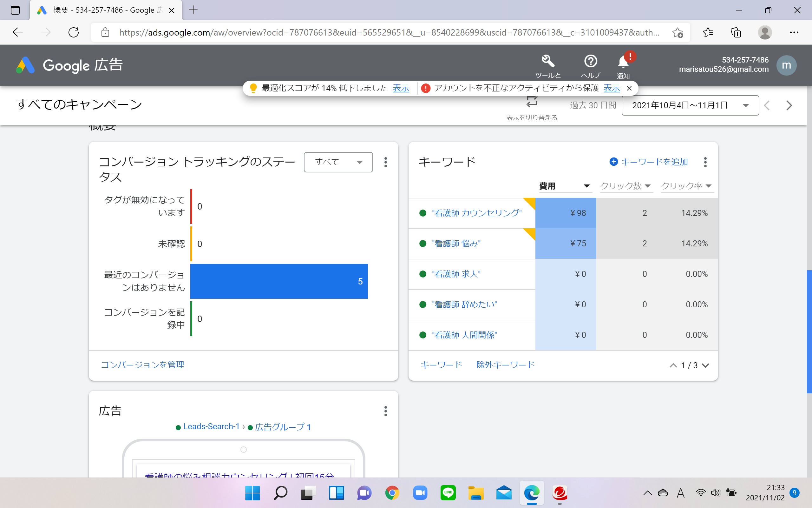Open the Leads-Search-1 campaign link
The height and width of the screenshot is (508, 812).
pos(211,427)
